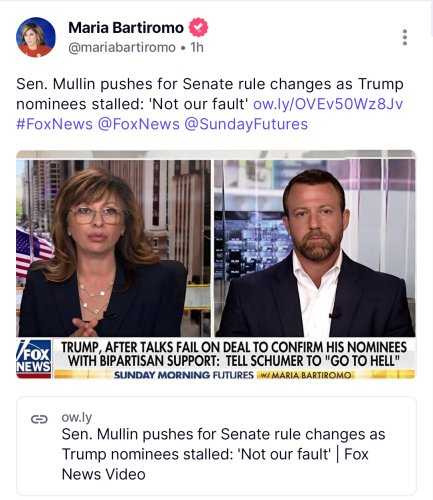Open the interview image thumbnail
Viewport: 433px width, 500px height.
point(216,264)
